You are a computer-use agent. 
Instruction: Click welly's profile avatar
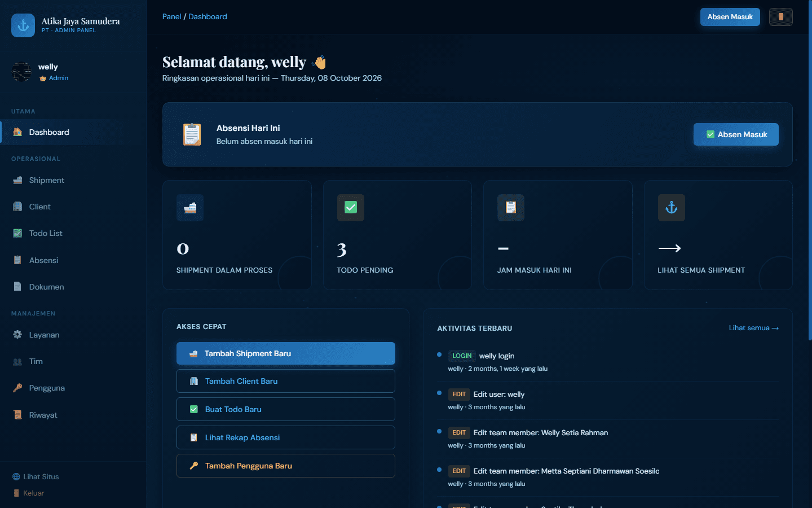[x=22, y=72]
